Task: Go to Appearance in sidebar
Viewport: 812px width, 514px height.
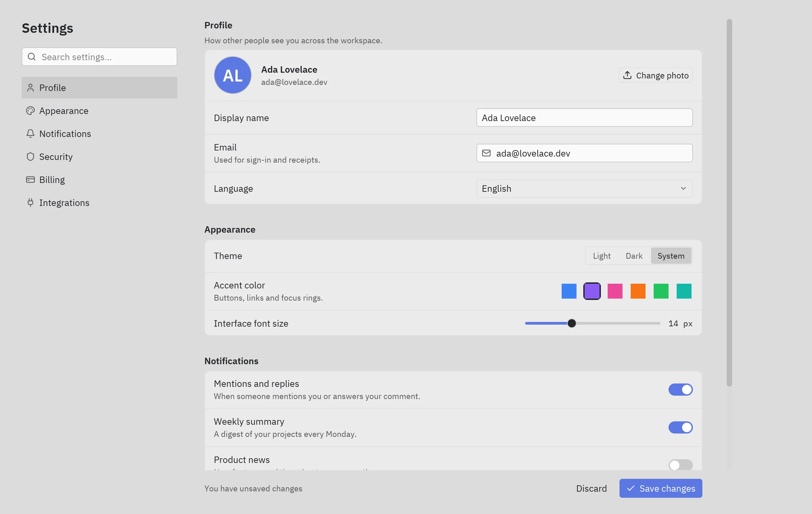Action: [99, 111]
